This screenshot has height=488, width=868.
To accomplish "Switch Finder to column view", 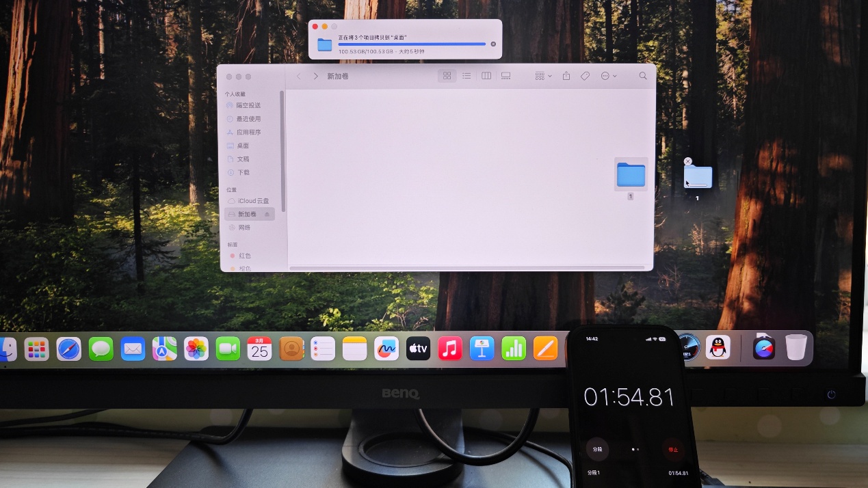I will [486, 76].
